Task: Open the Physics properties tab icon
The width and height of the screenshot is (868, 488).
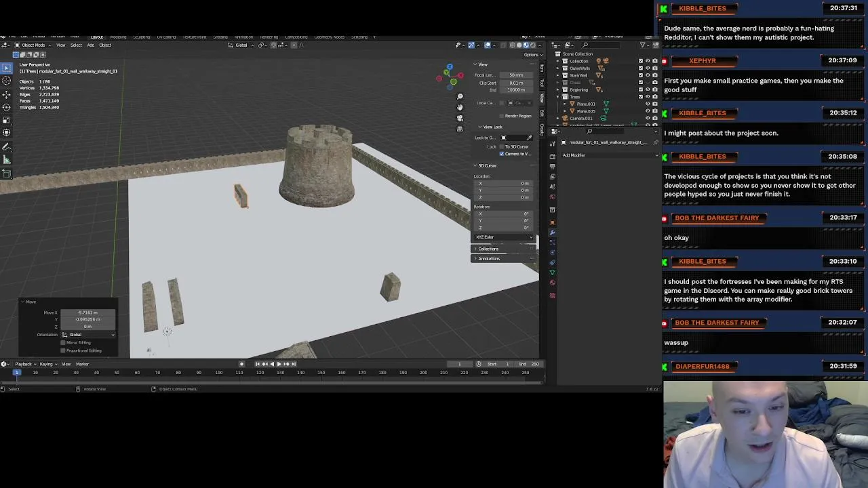Action: coord(553,252)
